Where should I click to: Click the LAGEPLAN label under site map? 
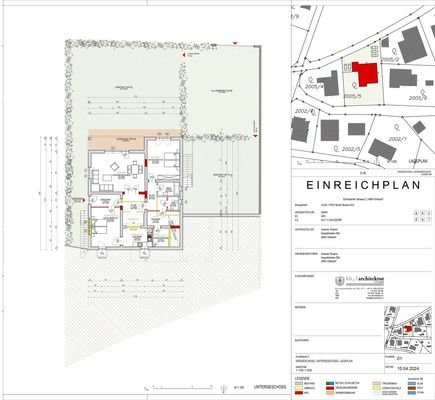[x=418, y=161]
